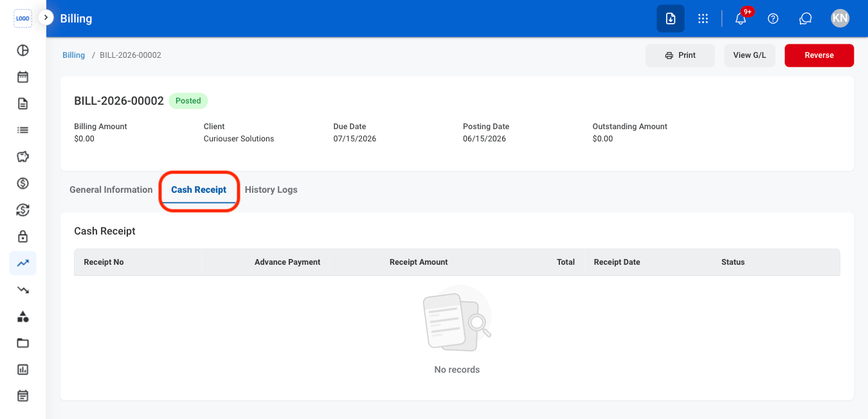Select the padlock sidebar icon
This screenshot has height=419, width=868.
point(23,236)
